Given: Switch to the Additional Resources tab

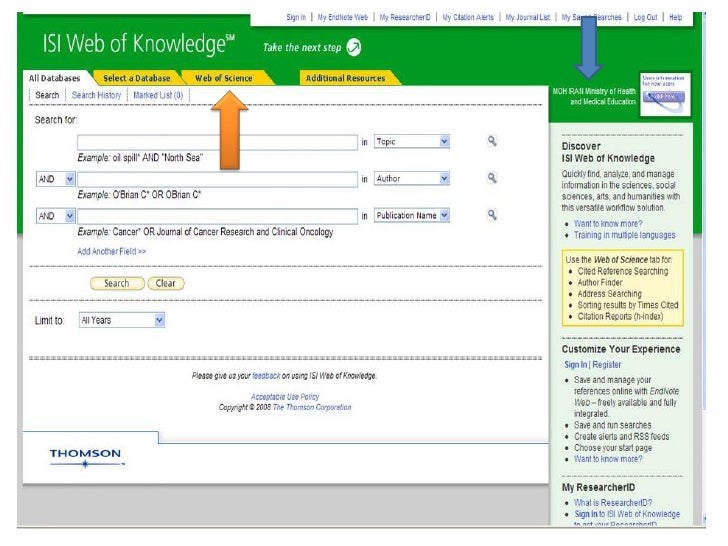Looking at the screenshot, I should (x=345, y=78).
